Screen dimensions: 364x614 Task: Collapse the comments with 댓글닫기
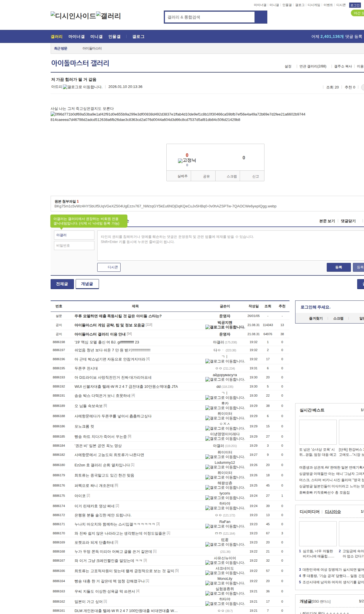pos(348,221)
